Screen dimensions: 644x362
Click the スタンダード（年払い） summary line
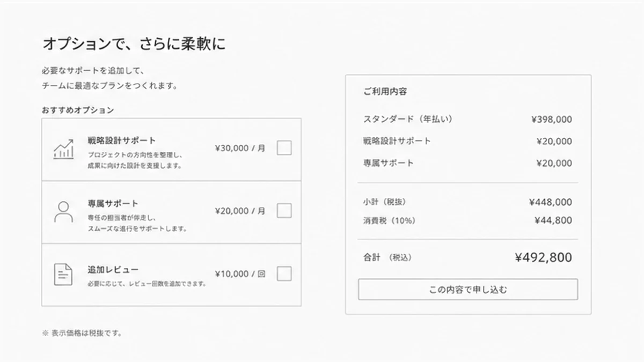tap(467, 119)
